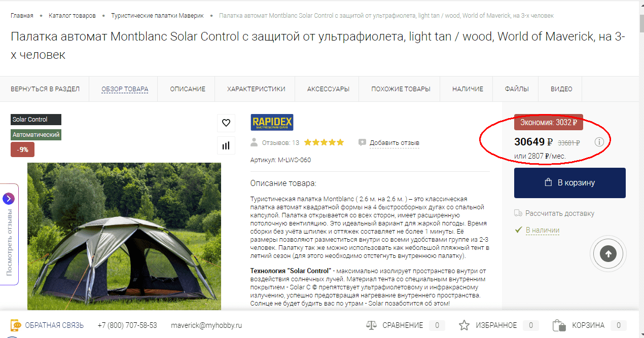Click the Добавить отзыв link
The width and height of the screenshot is (644, 338).
coord(394,143)
